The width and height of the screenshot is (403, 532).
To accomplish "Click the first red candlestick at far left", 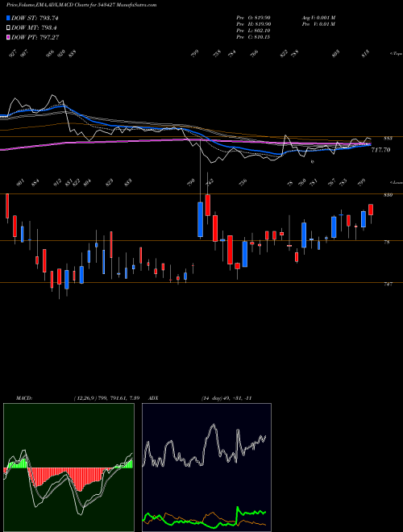I will pyautogui.click(x=7, y=206).
